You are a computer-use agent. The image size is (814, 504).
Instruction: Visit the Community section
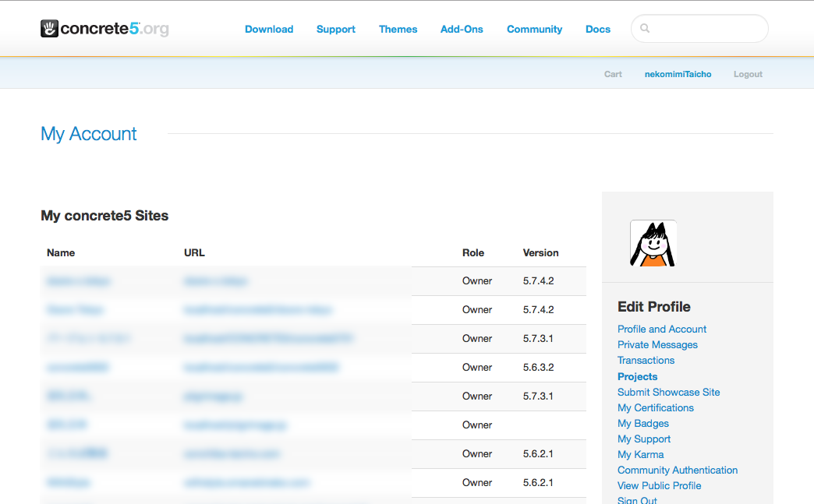pos(534,30)
